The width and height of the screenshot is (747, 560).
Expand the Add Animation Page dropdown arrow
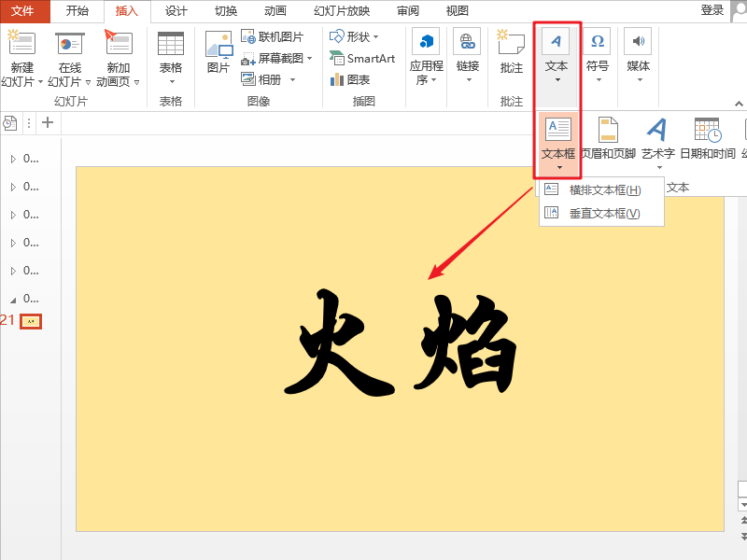pyautogui.click(x=136, y=83)
